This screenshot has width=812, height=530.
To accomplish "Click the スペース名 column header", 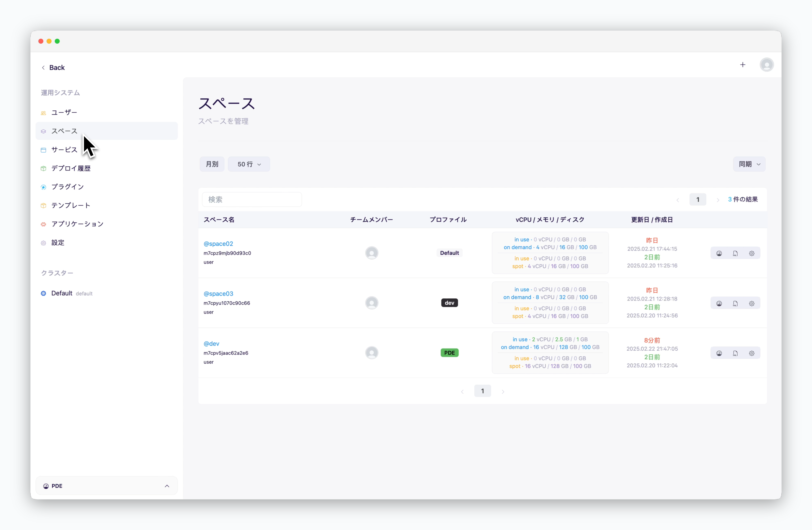I will pyautogui.click(x=219, y=220).
